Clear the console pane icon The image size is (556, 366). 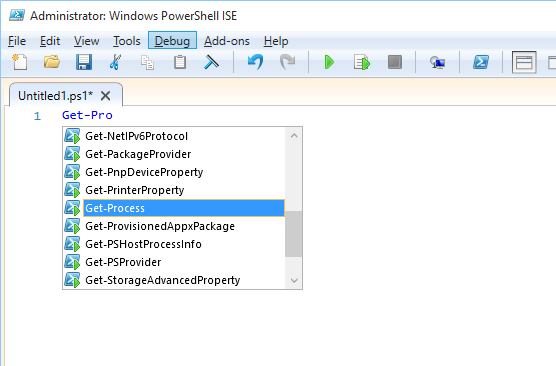tap(212, 62)
